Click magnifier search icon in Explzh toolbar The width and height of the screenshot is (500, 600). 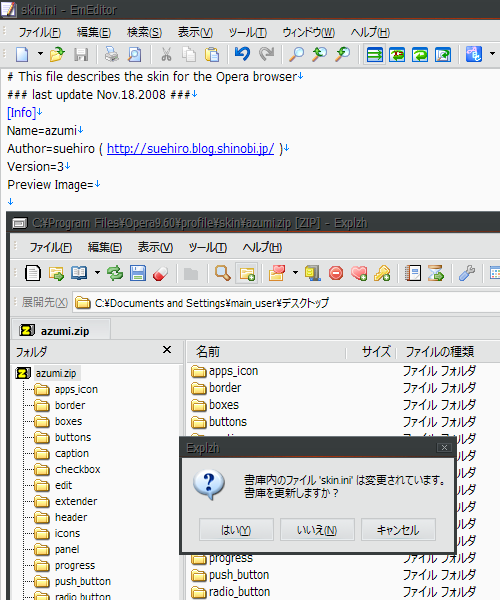click(223, 273)
